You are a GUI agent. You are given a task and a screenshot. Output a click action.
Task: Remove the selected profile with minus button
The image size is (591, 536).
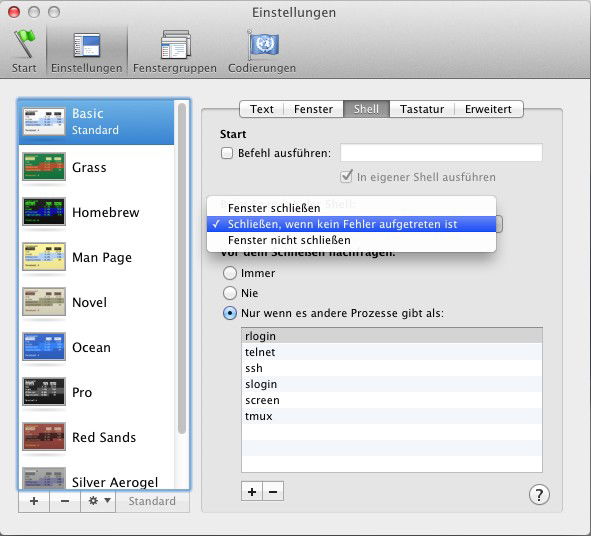point(65,501)
